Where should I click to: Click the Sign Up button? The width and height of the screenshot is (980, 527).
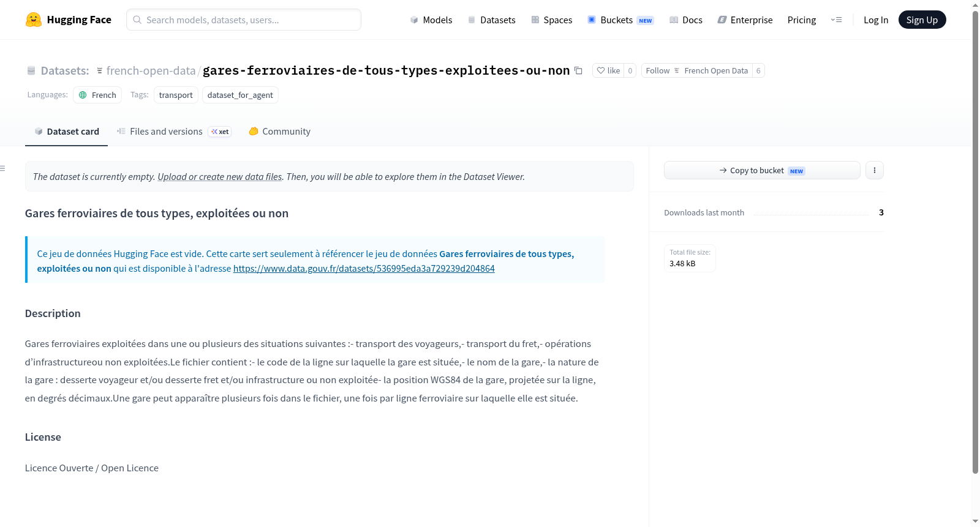[922, 20]
